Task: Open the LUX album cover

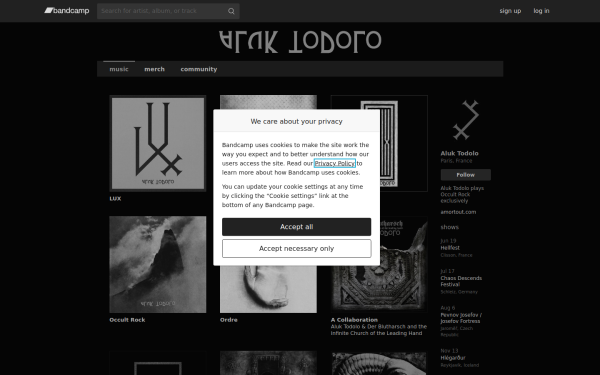Action: (158, 143)
